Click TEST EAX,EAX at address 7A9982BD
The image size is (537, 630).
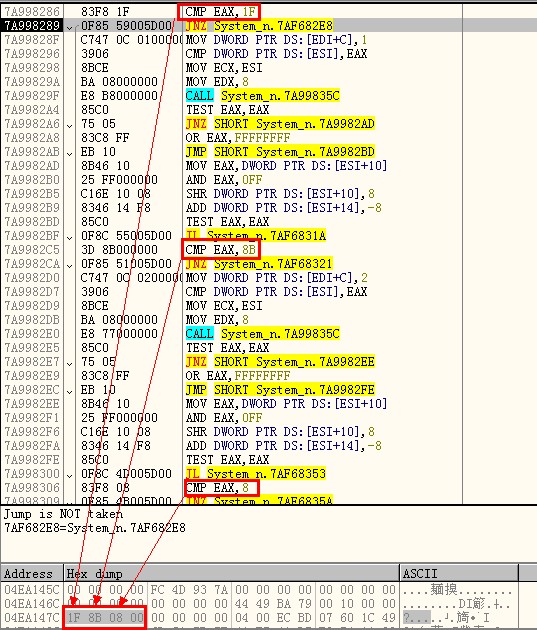227,222
